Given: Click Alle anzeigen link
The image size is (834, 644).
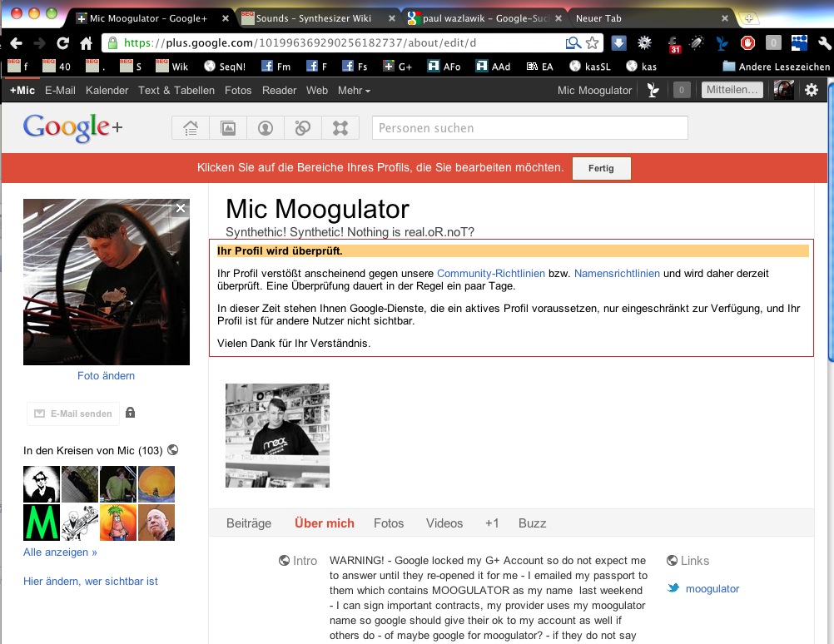Looking at the screenshot, I should point(60,552).
